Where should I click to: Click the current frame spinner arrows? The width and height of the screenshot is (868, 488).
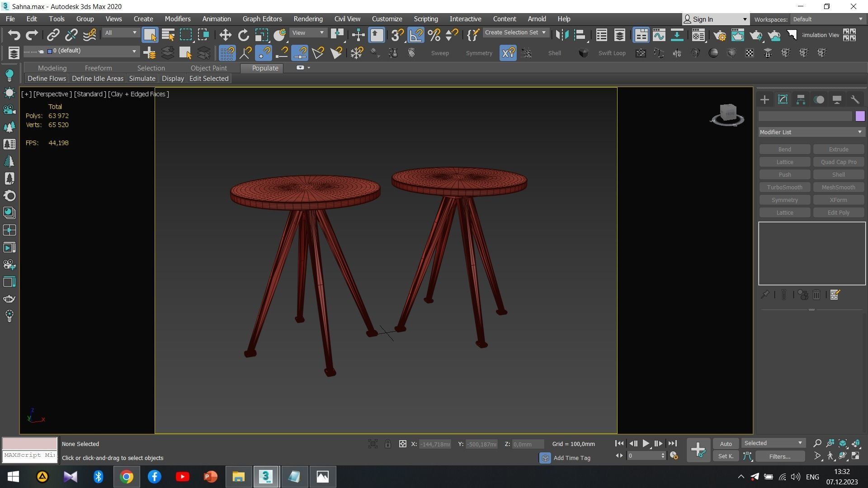(x=663, y=456)
